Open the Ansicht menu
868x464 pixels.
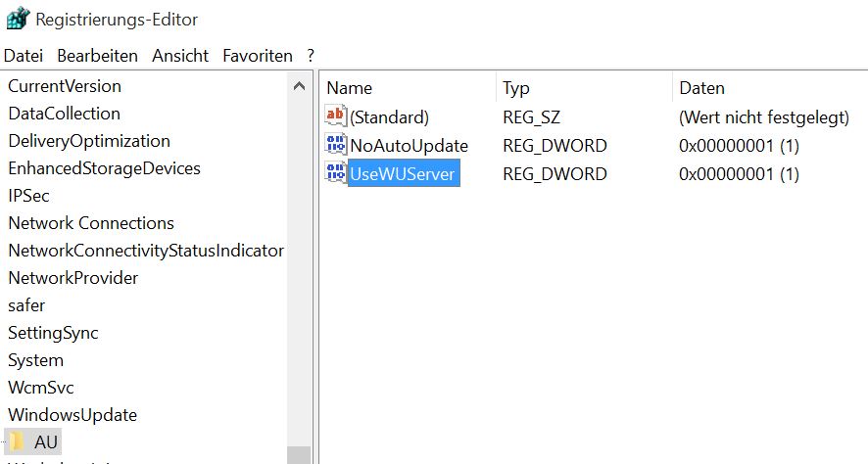[180, 56]
